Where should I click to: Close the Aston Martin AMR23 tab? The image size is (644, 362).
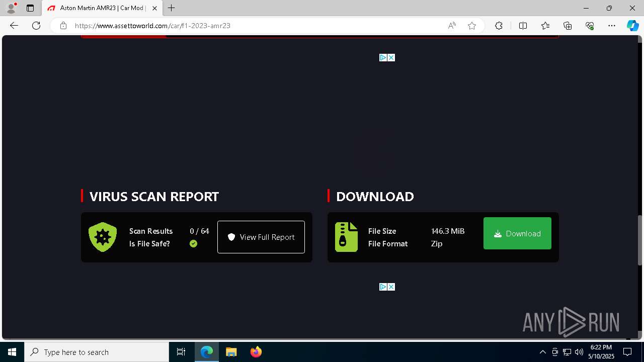[x=155, y=8]
